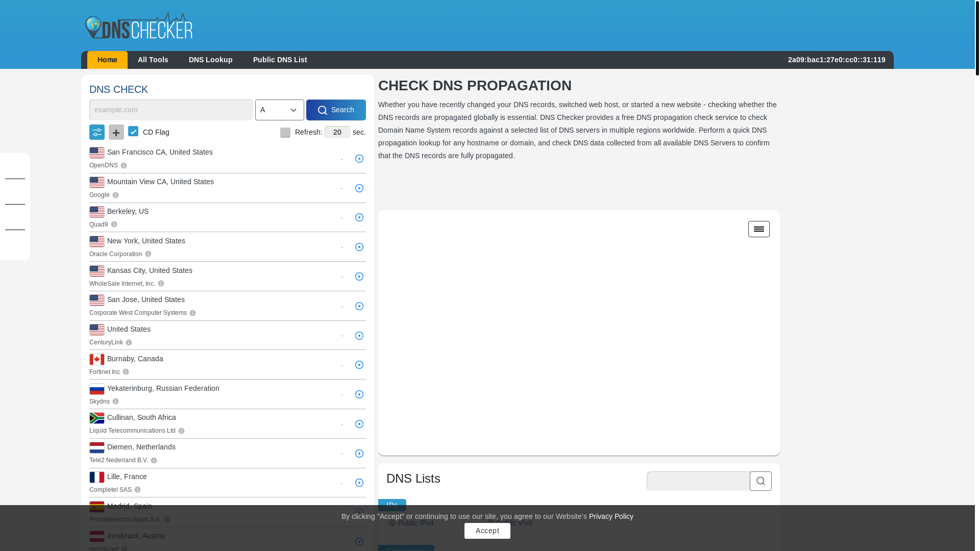Click San Francisco CA, United States text

(x=160, y=152)
